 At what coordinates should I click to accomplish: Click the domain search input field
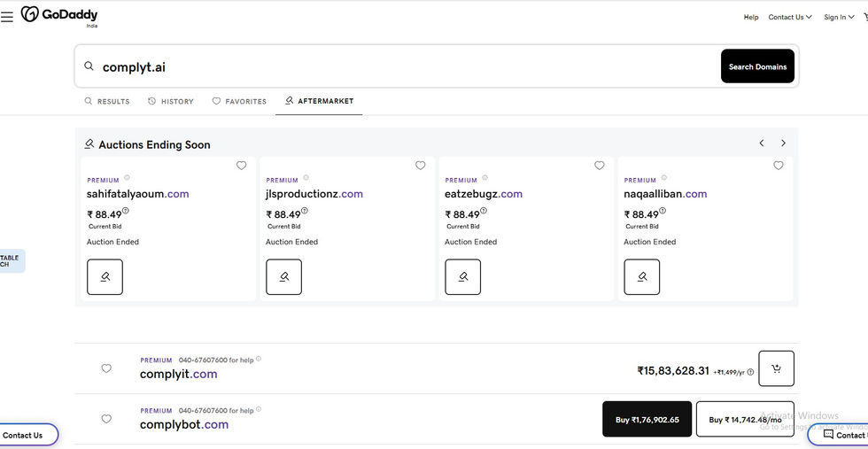click(x=399, y=66)
